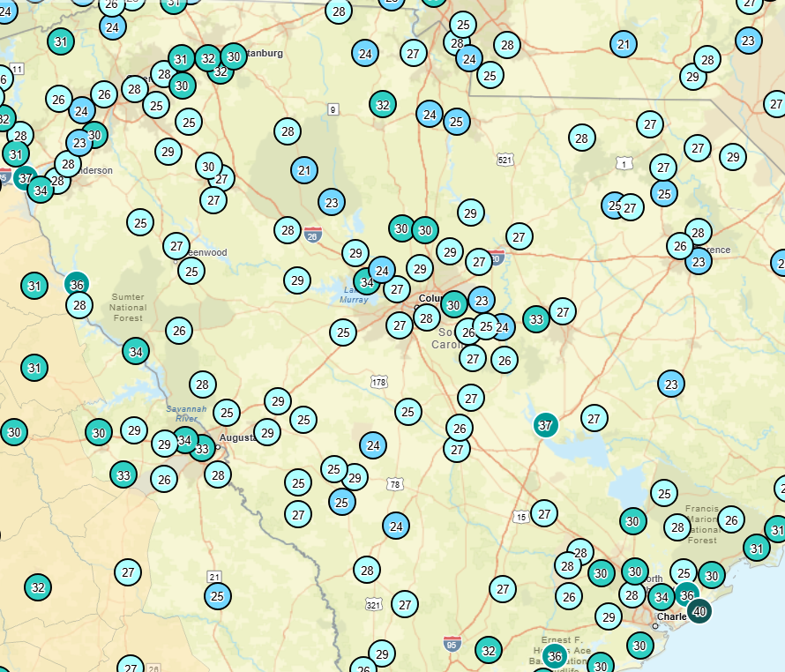Click the Savannah River label
785x672 pixels.
point(189,413)
